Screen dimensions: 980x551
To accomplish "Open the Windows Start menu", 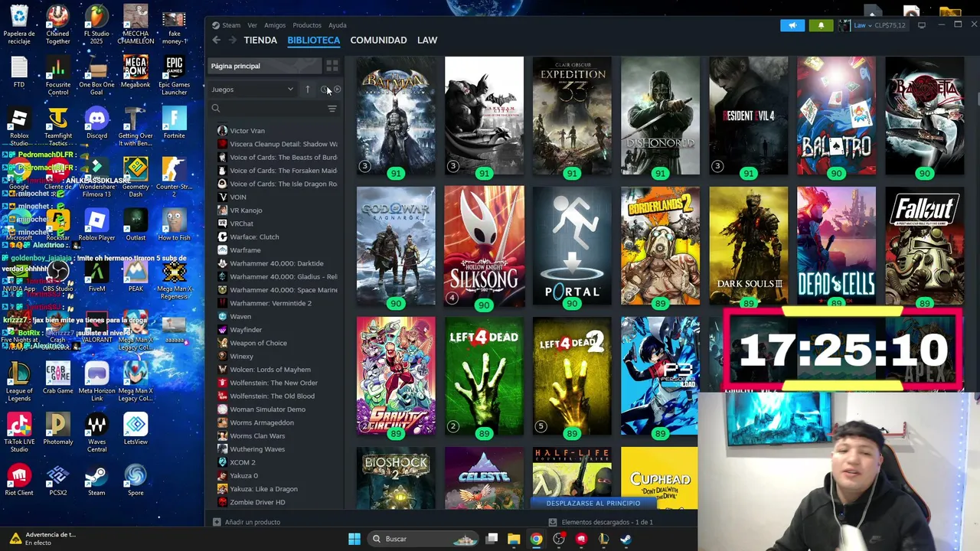I will (x=354, y=539).
